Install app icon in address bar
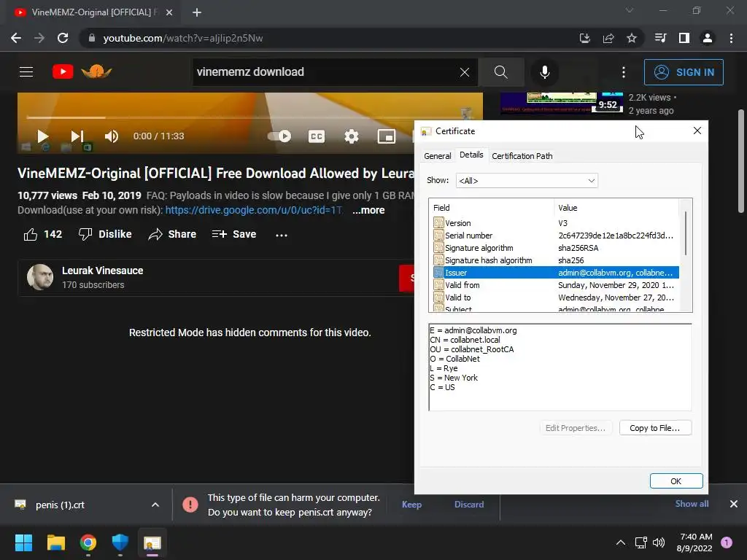The image size is (747, 560). [x=584, y=38]
